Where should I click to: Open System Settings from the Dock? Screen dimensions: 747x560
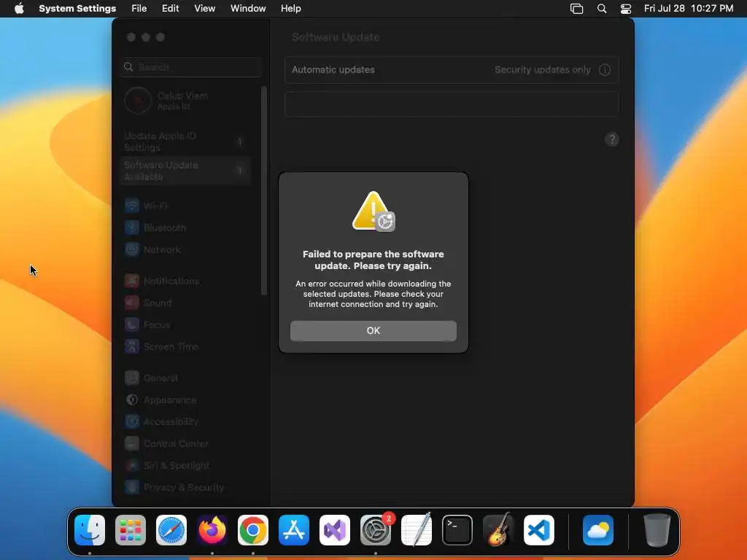[x=376, y=530]
